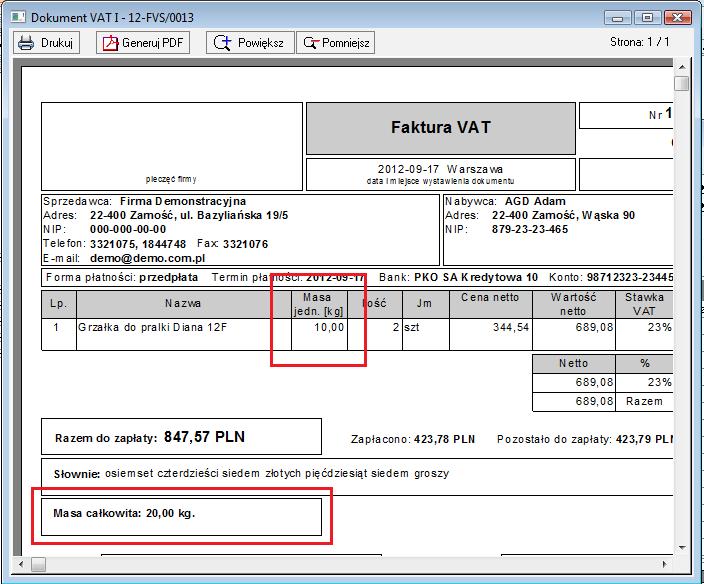
Task: Click the horizontal scrollbar thumb
Action: 38,564
